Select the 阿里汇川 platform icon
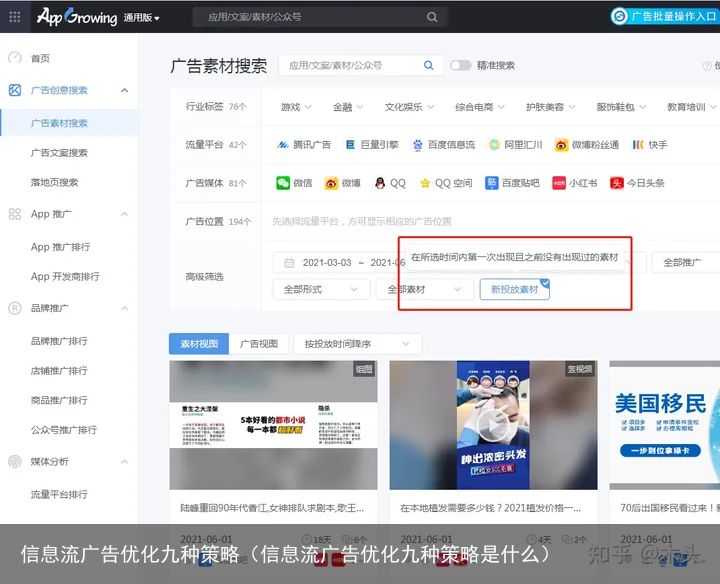 pos(494,145)
